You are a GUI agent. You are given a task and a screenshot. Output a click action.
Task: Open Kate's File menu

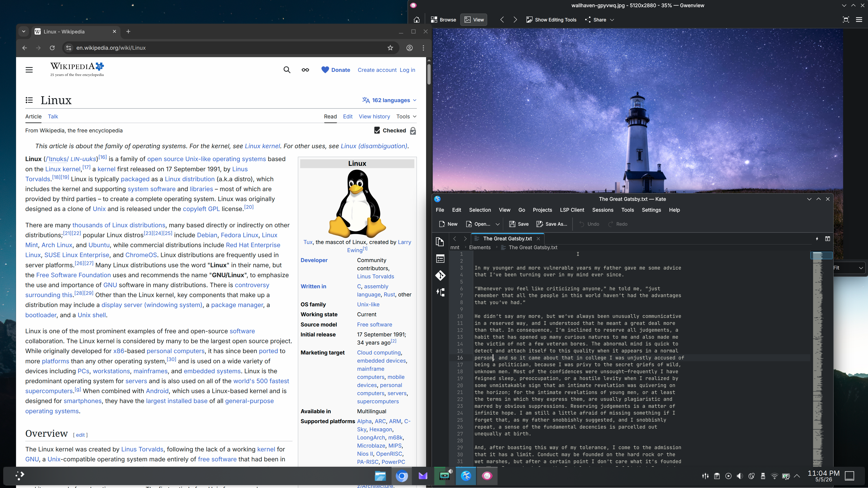pyautogui.click(x=440, y=210)
